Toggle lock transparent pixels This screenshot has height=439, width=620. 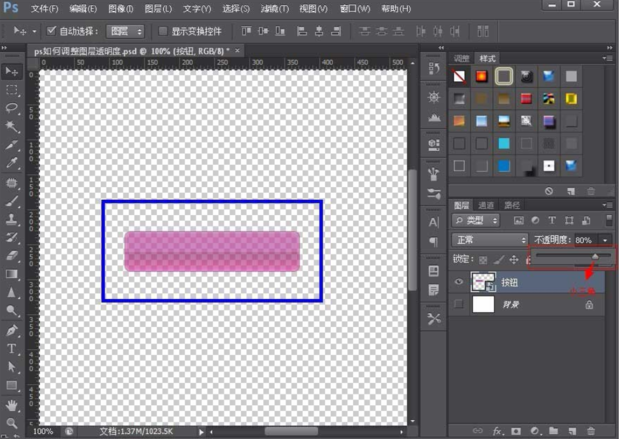[x=483, y=260]
